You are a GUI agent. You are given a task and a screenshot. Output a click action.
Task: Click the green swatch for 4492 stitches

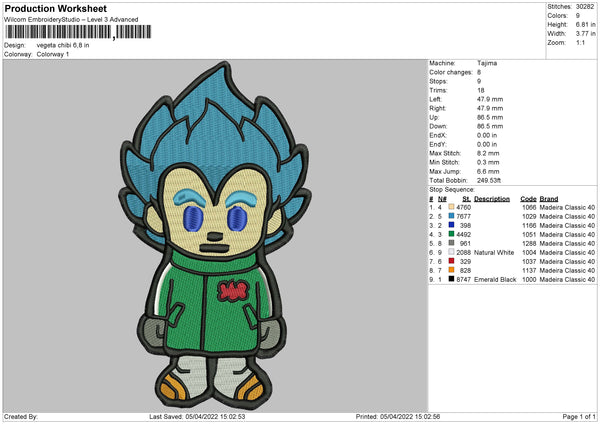[452, 234]
